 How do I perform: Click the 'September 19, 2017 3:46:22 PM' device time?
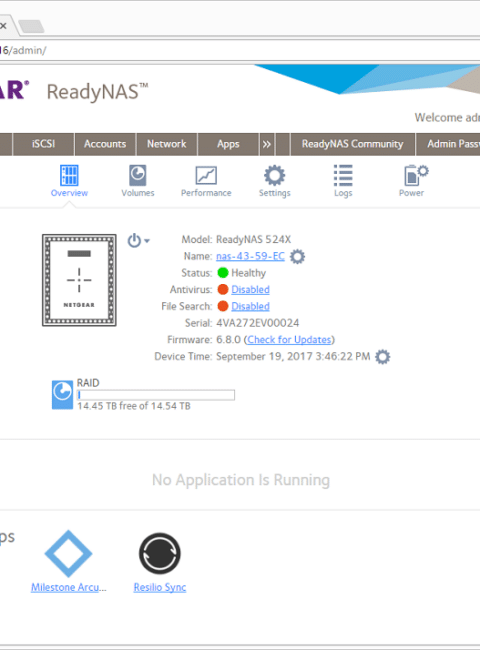[293, 357]
